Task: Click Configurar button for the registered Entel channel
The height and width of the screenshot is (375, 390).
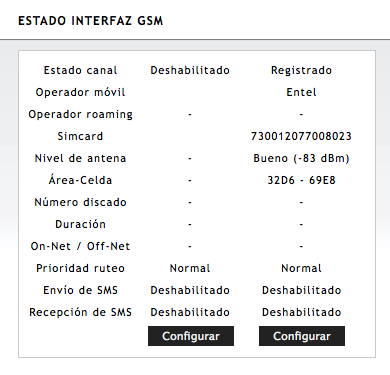Action: pyautogui.click(x=302, y=336)
